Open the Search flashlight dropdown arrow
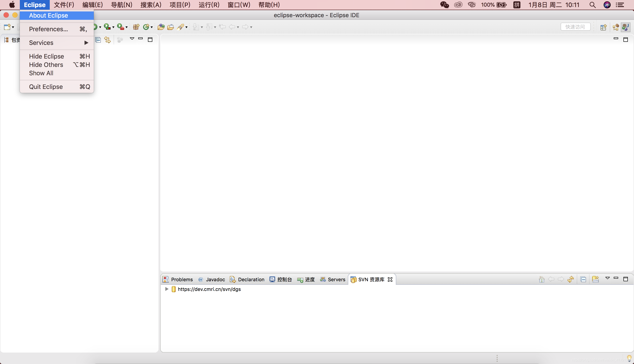 pos(186,27)
